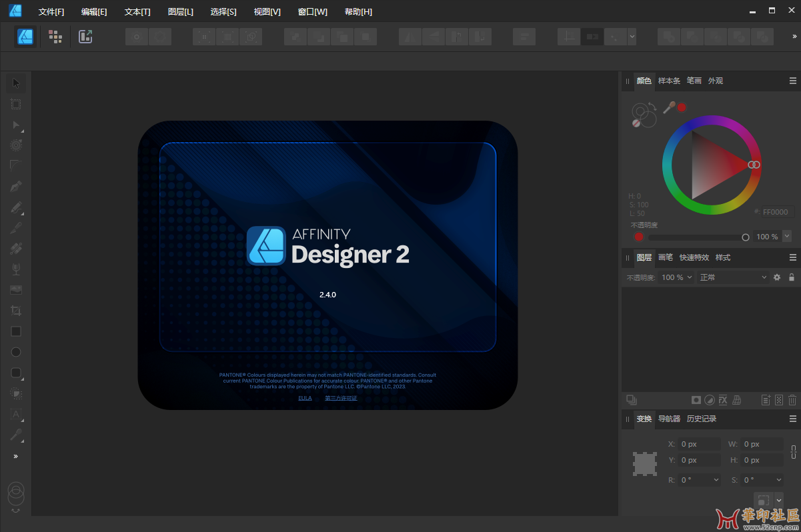Switch to Designer persona icon

[26, 37]
